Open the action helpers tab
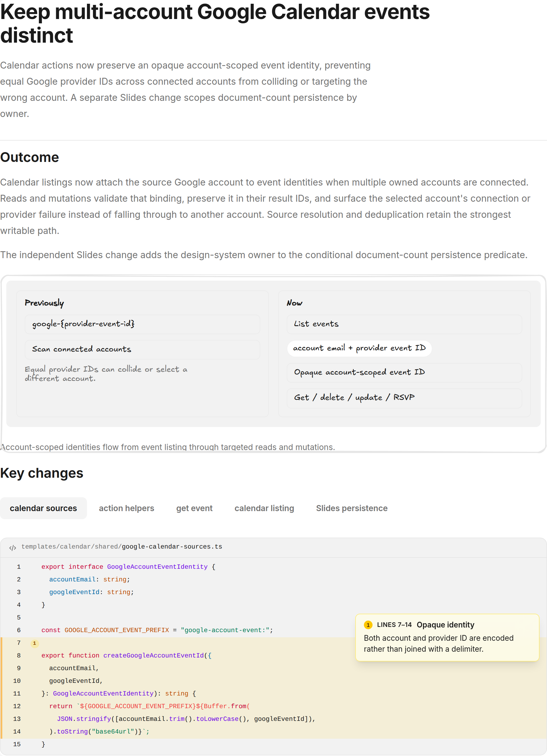This screenshot has width=547, height=756. (x=127, y=508)
